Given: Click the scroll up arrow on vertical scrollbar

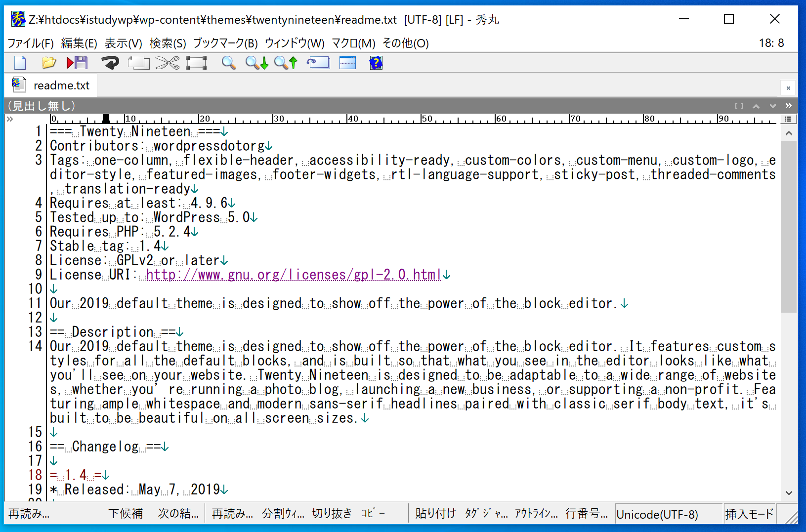Looking at the screenshot, I should [789, 133].
